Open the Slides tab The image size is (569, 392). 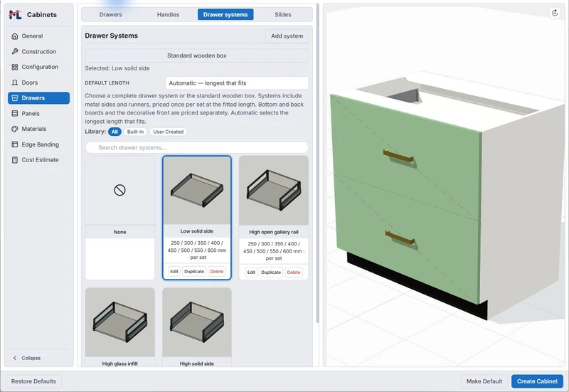click(282, 14)
